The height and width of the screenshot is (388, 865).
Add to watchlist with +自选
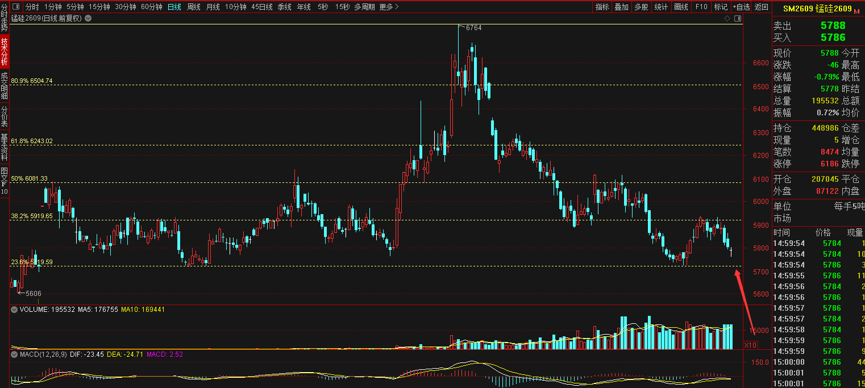(x=741, y=7)
